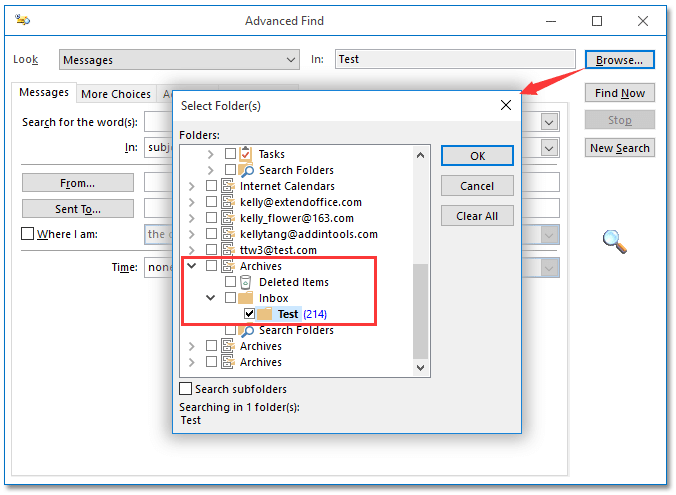Viewport: 676px width, 495px height.
Task: Click the Clear All button
Action: point(477,216)
